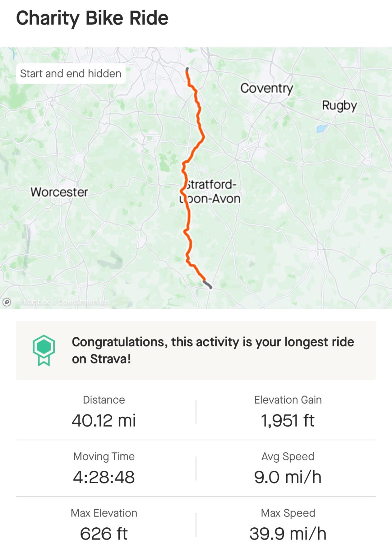Click the Stratford-upon-Avon map label

[x=210, y=192]
